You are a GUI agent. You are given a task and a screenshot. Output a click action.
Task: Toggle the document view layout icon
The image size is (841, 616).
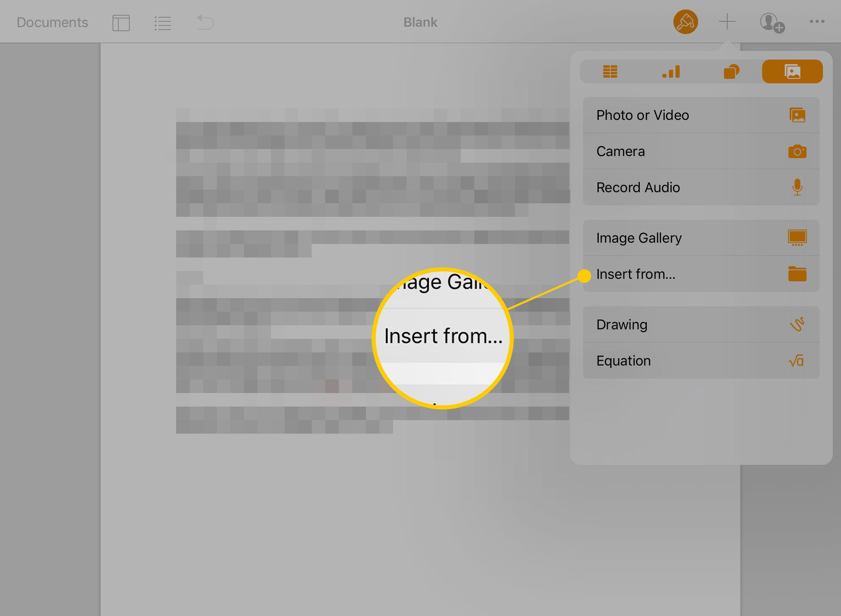click(x=121, y=22)
